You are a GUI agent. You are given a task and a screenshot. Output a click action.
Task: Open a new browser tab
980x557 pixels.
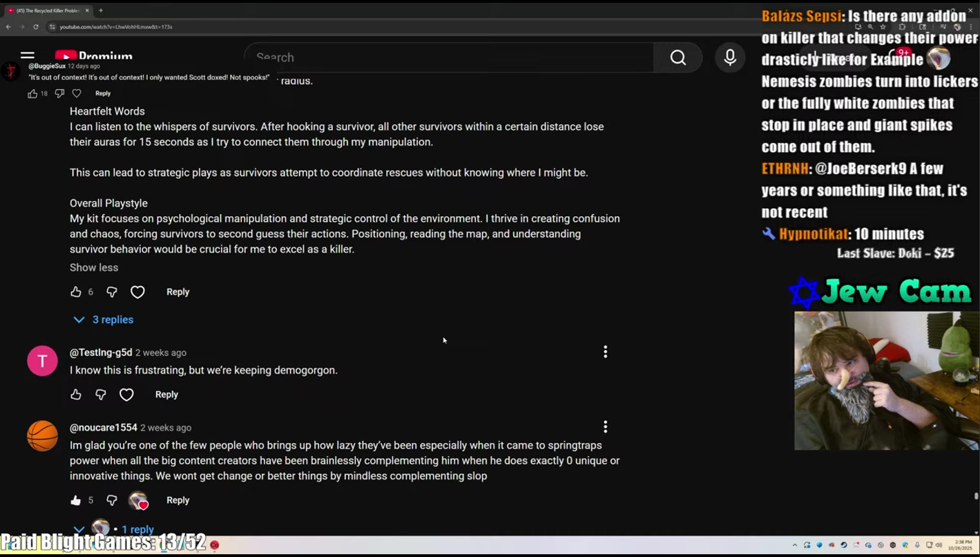tap(101, 10)
